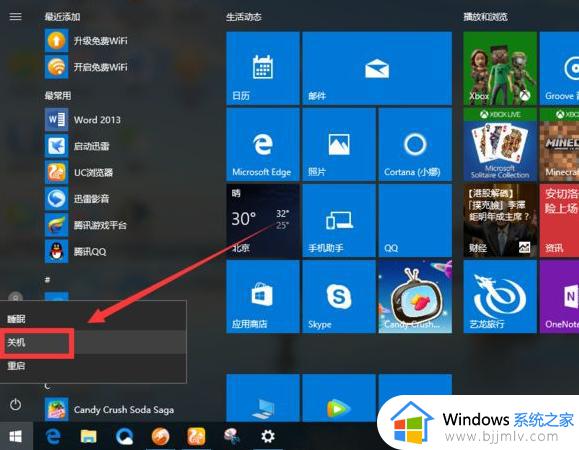
Task: Open the Groove music tile
Action: click(x=559, y=68)
